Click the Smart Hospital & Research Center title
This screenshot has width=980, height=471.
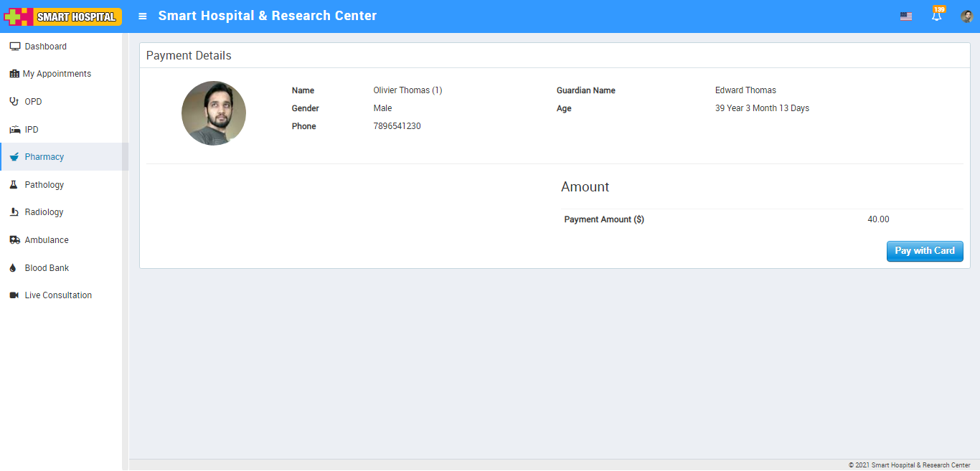[267, 16]
